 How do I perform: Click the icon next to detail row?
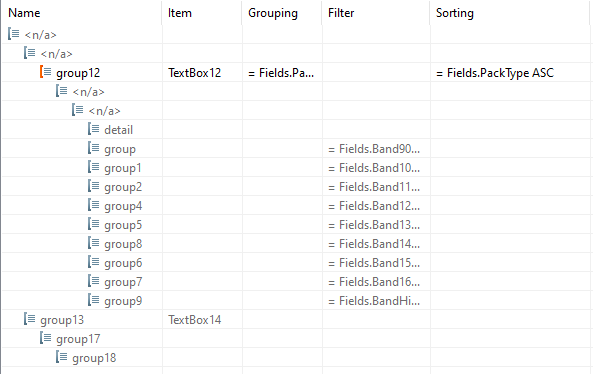(x=93, y=129)
